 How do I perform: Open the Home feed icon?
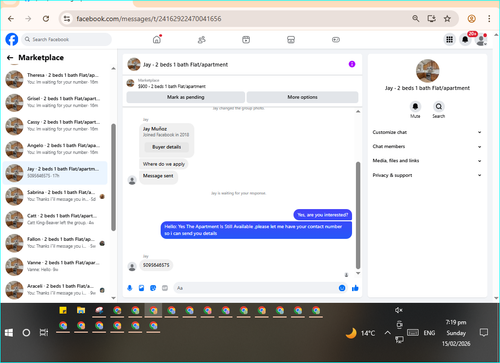tap(157, 40)
